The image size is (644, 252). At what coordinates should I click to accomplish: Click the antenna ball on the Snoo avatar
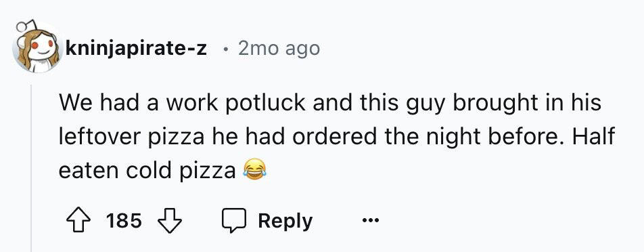pos(21,28)
